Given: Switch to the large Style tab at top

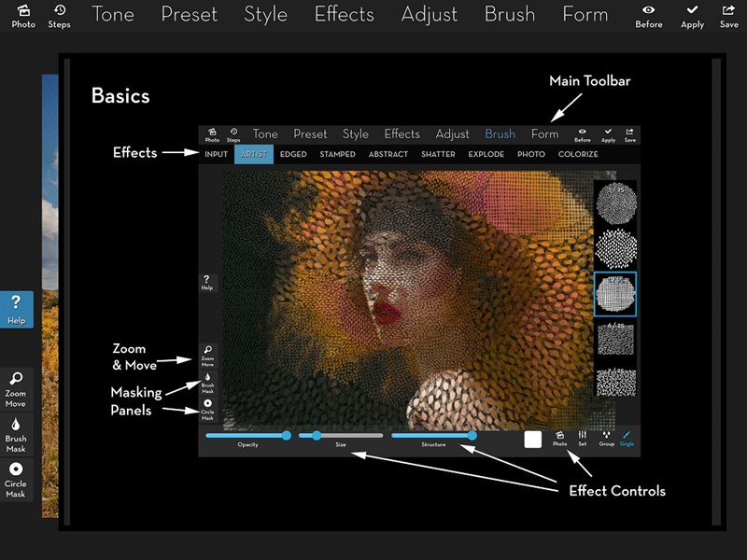Looking at the screenshot, I should click(265, 14).
